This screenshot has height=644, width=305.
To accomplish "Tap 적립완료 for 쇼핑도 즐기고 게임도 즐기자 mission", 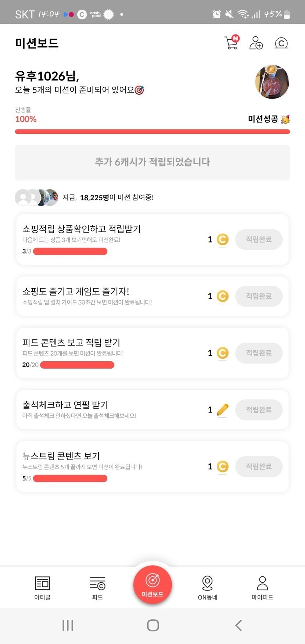I will coord(259,296).
